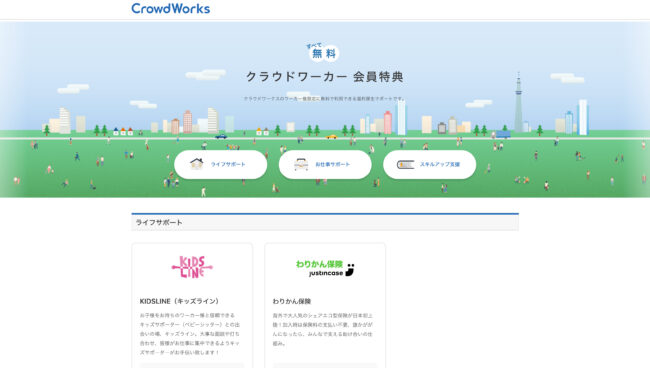The image size is (650, 368).
Task: Open the お仕事サポート pill button
Action: coord(325,165)
